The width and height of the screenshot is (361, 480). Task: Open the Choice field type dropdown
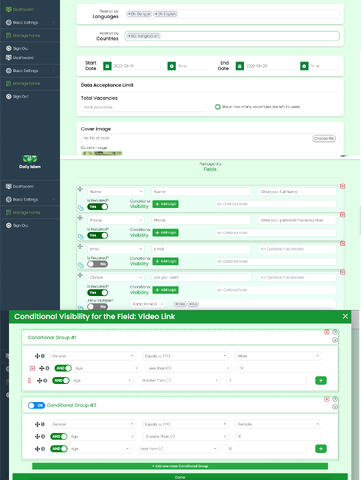(116, 277)
